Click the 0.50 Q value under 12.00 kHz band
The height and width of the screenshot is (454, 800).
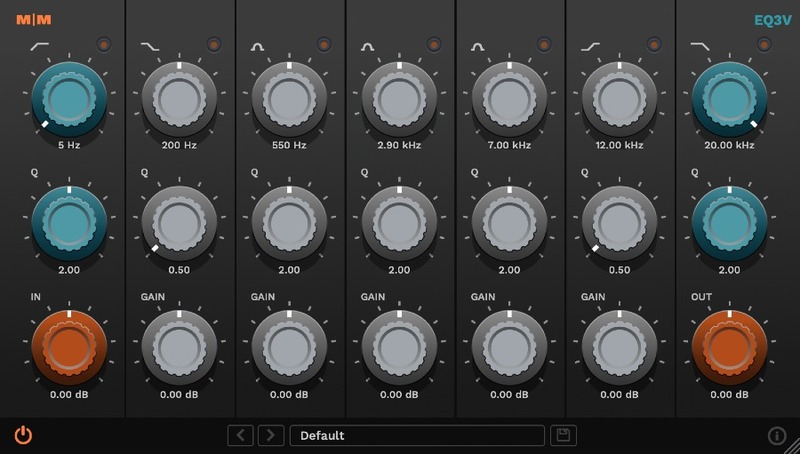(x=619, y=270)
